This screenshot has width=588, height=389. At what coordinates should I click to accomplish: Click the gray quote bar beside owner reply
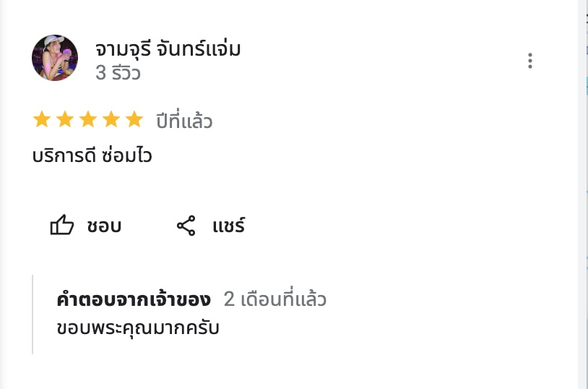tap(33, 315)
